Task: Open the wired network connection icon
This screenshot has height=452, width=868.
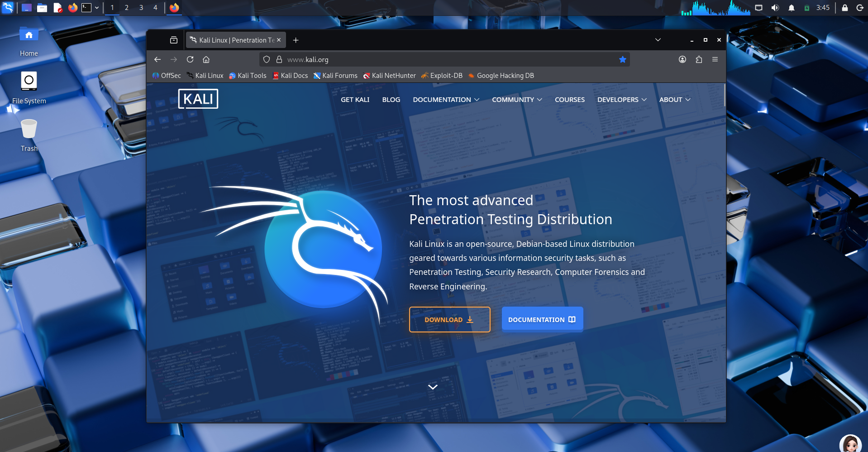Action: [x=759, y=8]
